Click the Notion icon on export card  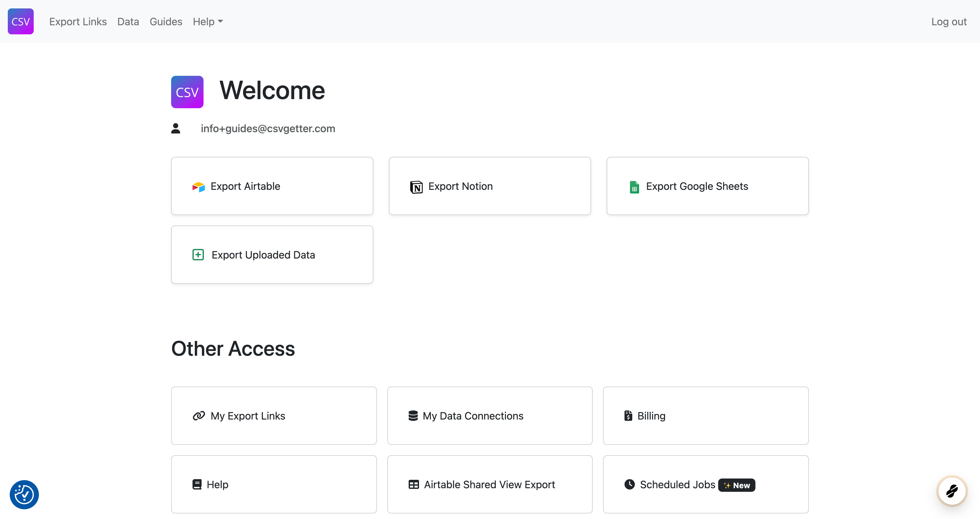(416, 187)
